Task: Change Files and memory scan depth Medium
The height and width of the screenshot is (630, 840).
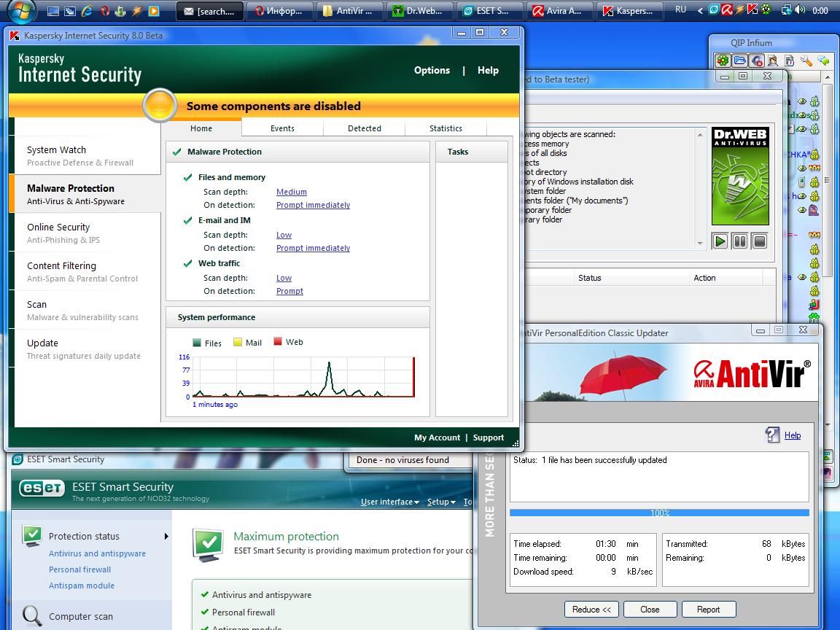Action: pos(292,192)
